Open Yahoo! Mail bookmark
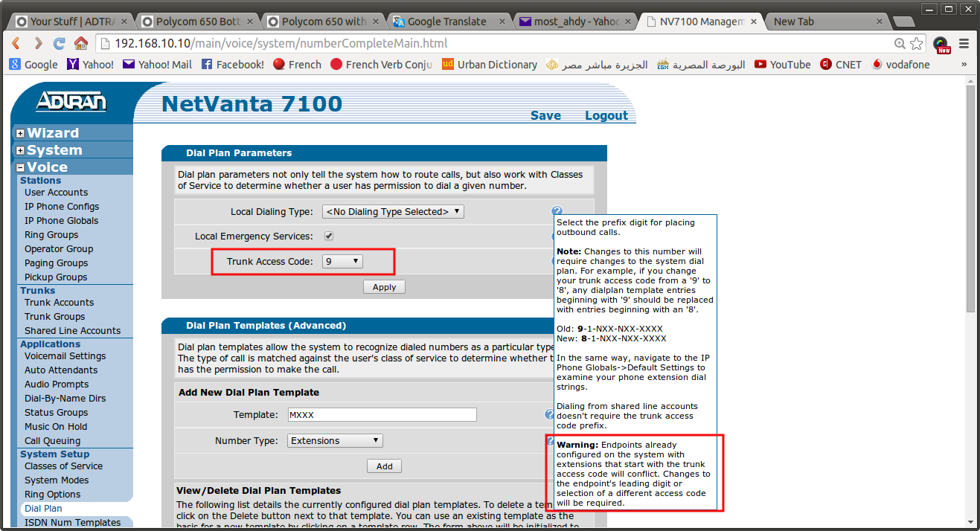The image size is (980, 531). point(157,65)
